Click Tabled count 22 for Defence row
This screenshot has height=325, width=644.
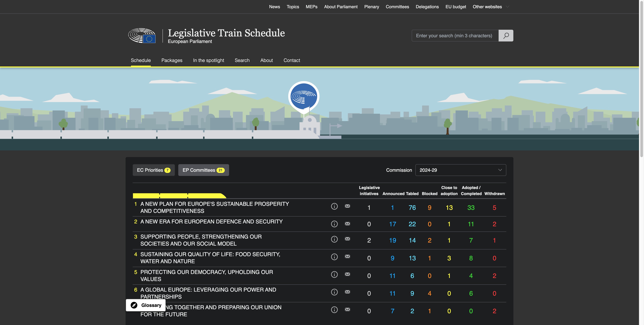(412, 224)
